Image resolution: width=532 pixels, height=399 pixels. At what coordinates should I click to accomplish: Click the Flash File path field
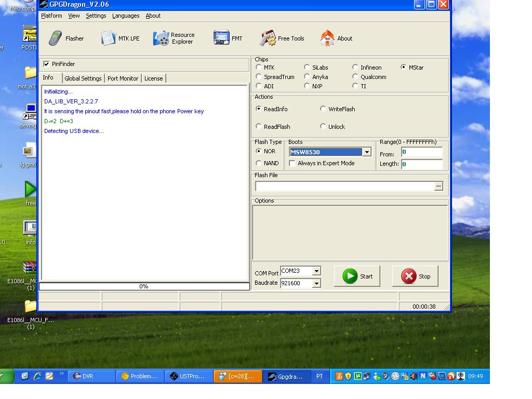345,186
